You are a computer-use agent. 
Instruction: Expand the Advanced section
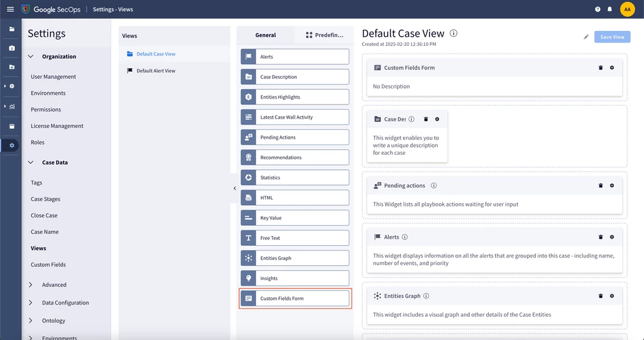click(30, 285)
